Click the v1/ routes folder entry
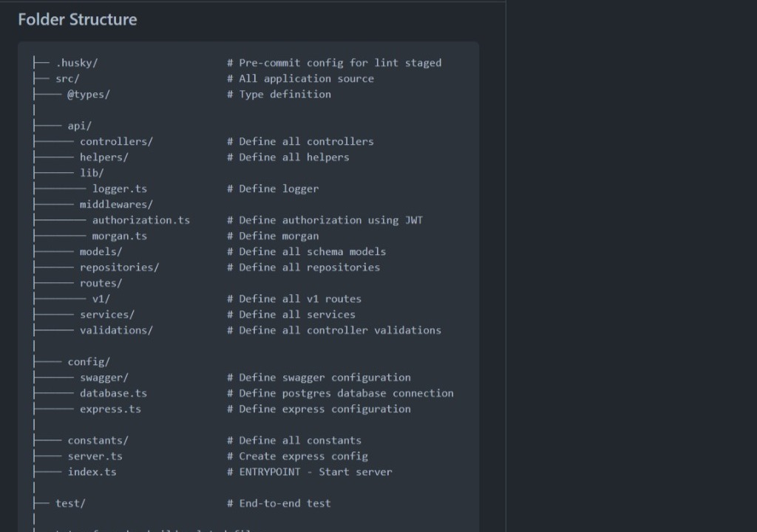 101,299
